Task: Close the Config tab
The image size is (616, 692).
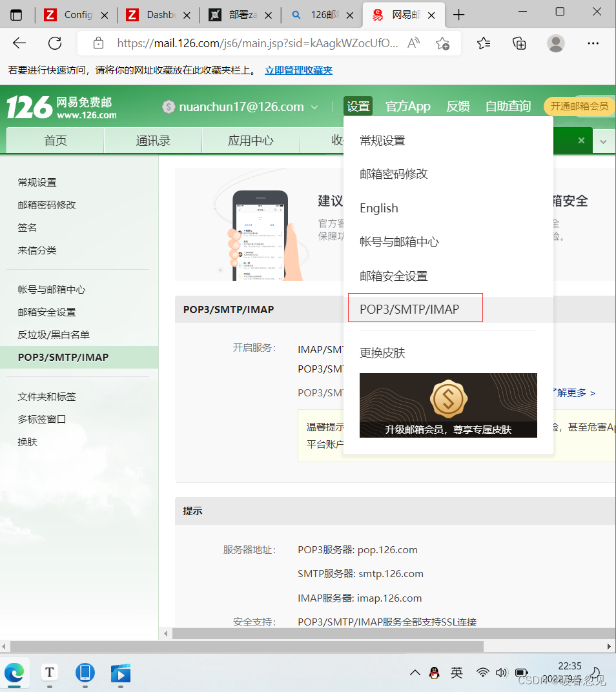Action: [x=105, y=15]
